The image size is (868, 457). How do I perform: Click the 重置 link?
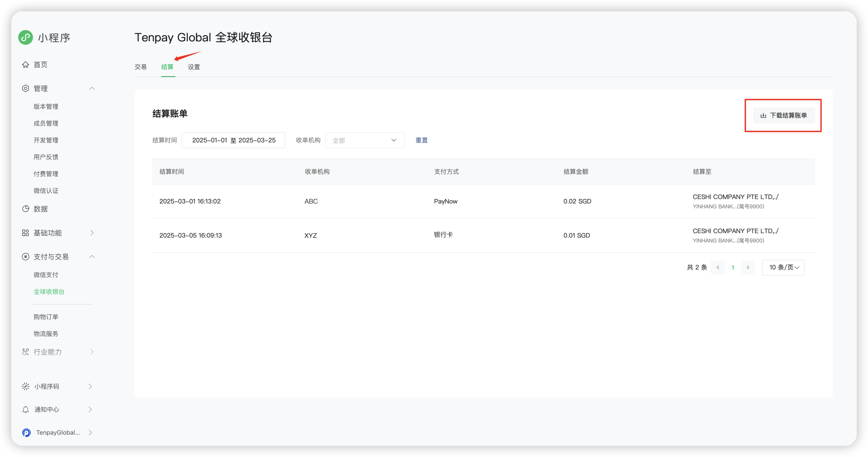point(421,140)
